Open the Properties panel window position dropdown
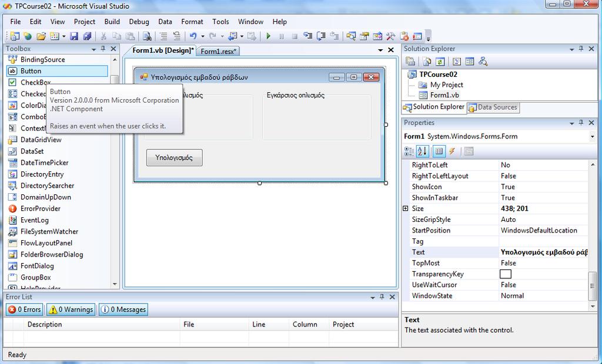 (571, 123)
